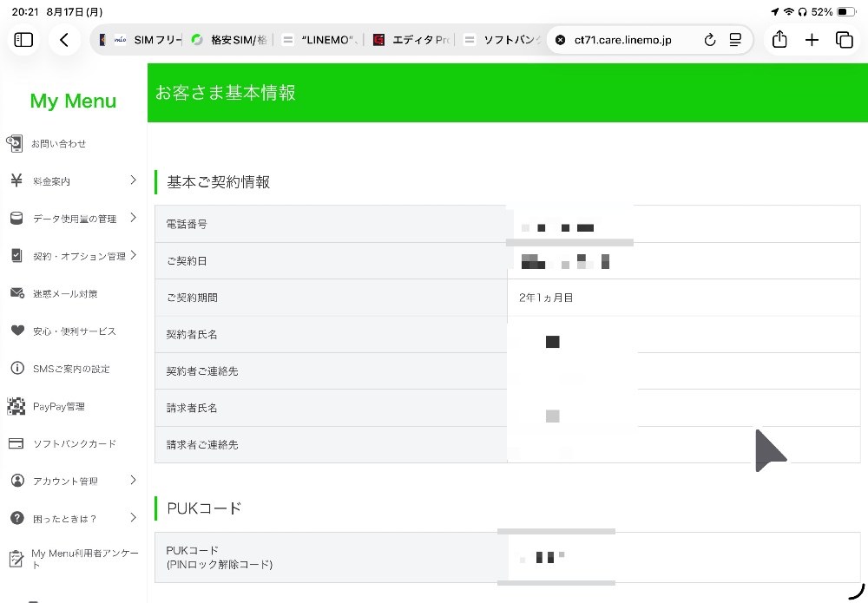Switch to the エディタ Pro tab
868x603 pixels.
click(411, 40)
